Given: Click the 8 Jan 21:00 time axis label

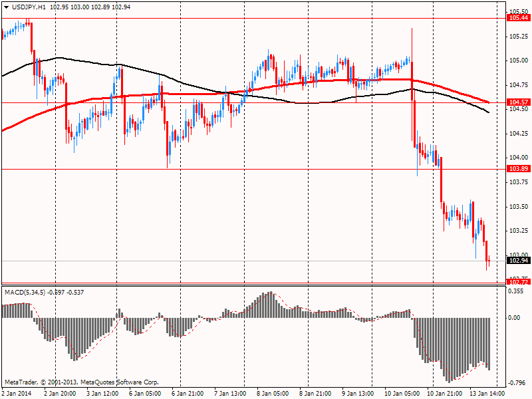Looking at the screenshot, I should [x=315, y=394].
